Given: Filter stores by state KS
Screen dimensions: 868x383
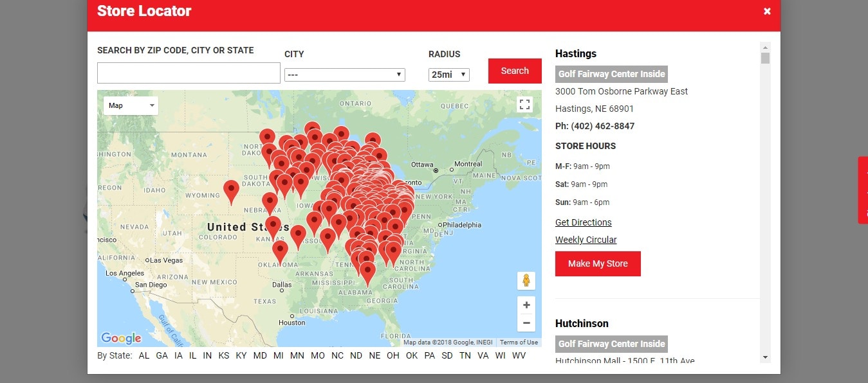Looking at the screenshot, I should click(224, 355).
